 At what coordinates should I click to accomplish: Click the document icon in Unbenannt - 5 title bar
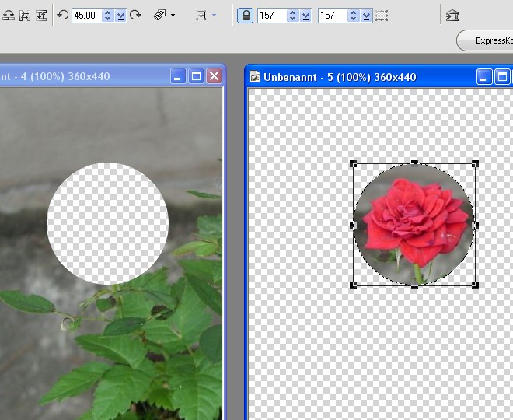coord(254,77)
